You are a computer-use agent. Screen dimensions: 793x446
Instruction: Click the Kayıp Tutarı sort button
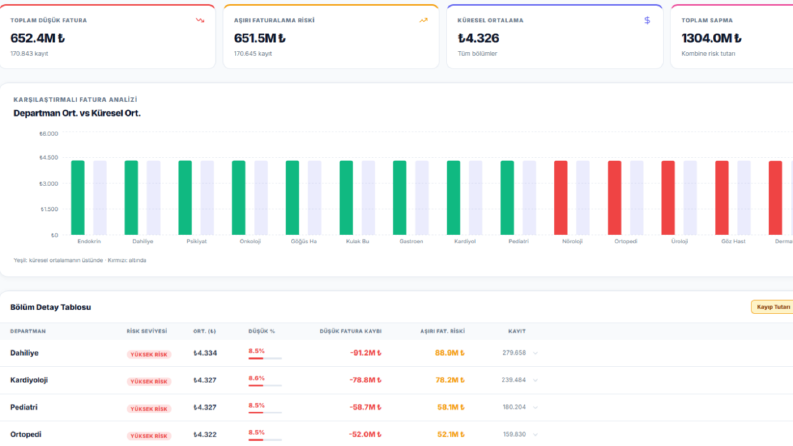tap(772, 307)
